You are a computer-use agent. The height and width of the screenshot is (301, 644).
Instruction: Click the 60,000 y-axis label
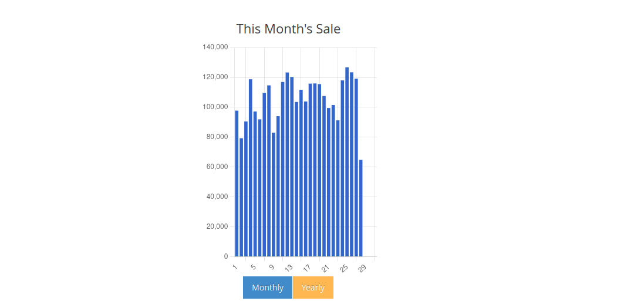pyautogui.click(x=217, y=167)
